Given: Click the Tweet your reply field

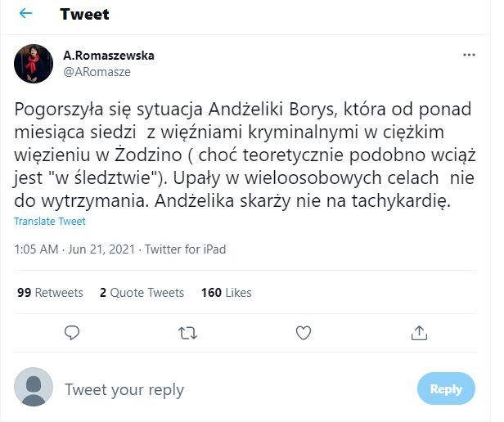Looking at the screenshot, I should (229, 389).
